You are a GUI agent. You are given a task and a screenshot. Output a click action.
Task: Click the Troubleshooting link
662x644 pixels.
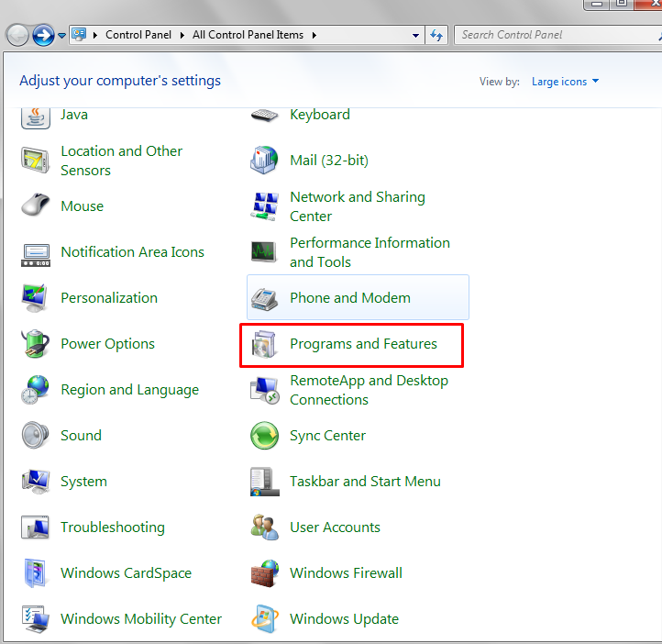click(112, 527)
